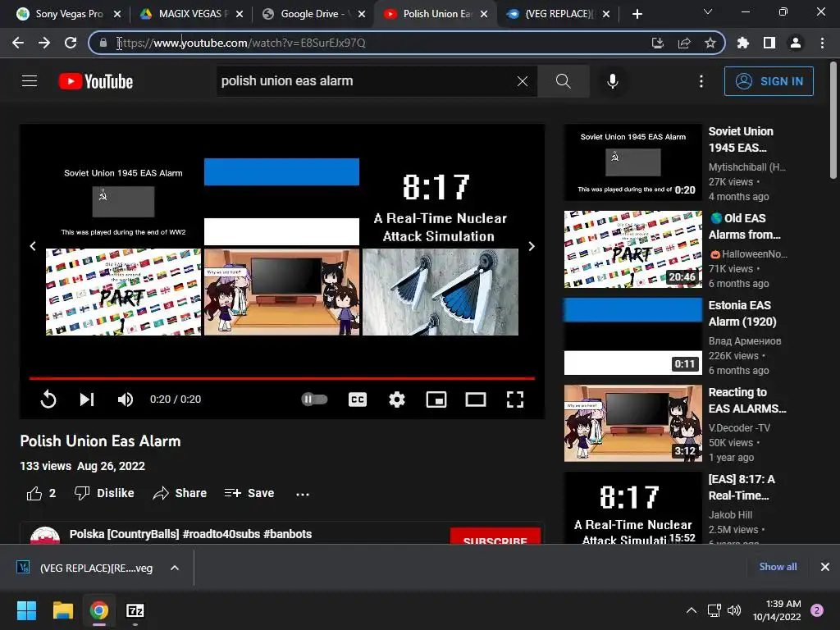Open the tab search chevron

(708, 11)
